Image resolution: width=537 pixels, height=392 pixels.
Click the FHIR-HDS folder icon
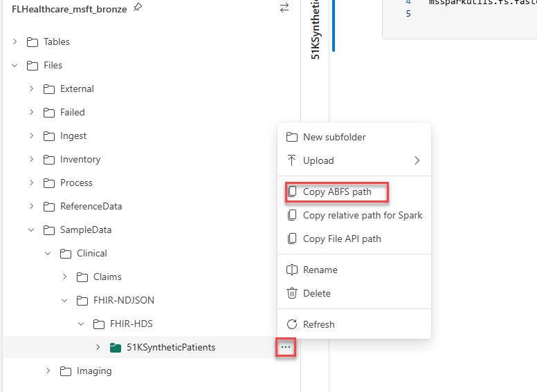point(99,324)
